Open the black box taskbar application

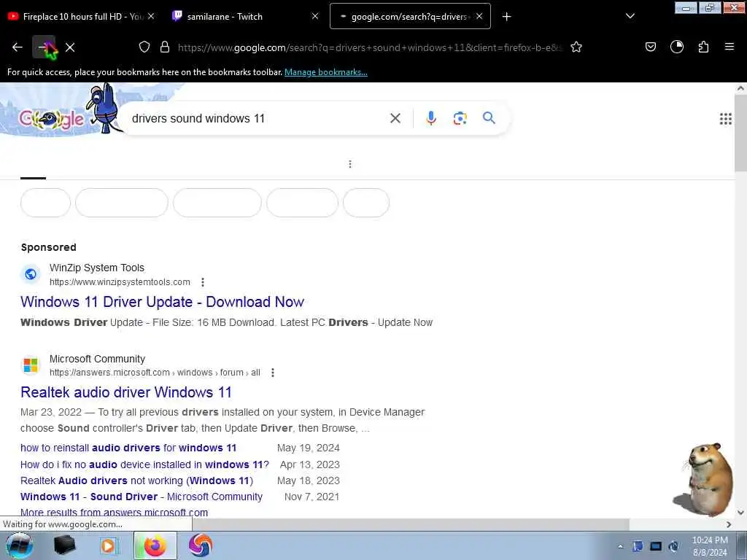(64, 545)
